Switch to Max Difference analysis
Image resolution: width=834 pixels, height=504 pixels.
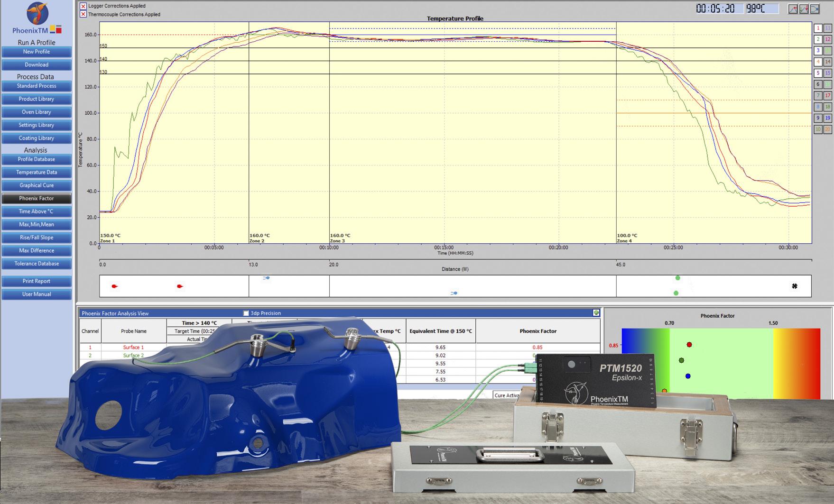[x=37, y=251]
